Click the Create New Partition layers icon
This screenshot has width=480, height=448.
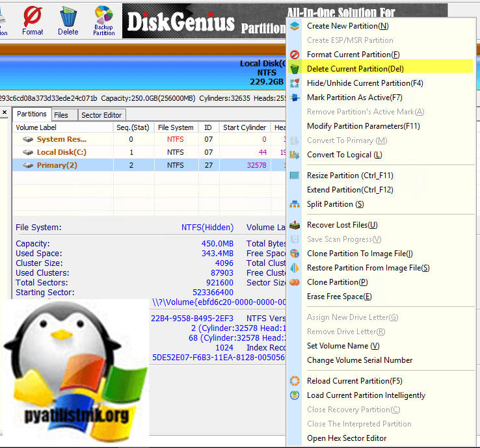pos(295,26)
